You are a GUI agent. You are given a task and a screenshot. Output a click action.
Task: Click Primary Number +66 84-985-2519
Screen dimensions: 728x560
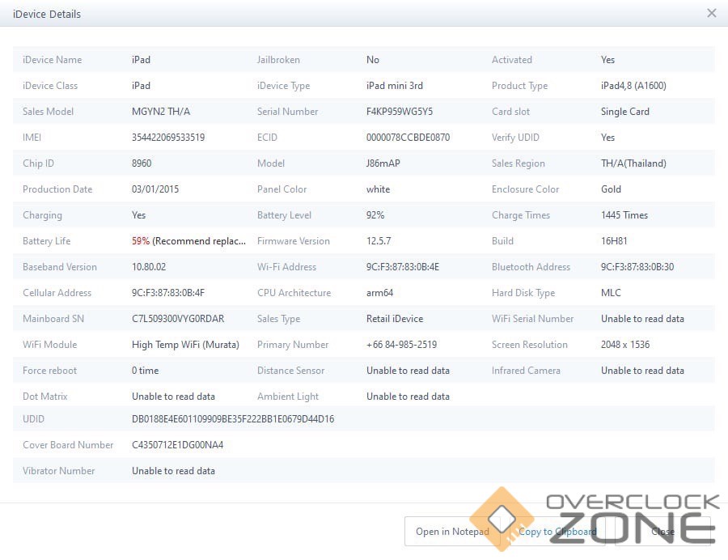click(401, 345)
